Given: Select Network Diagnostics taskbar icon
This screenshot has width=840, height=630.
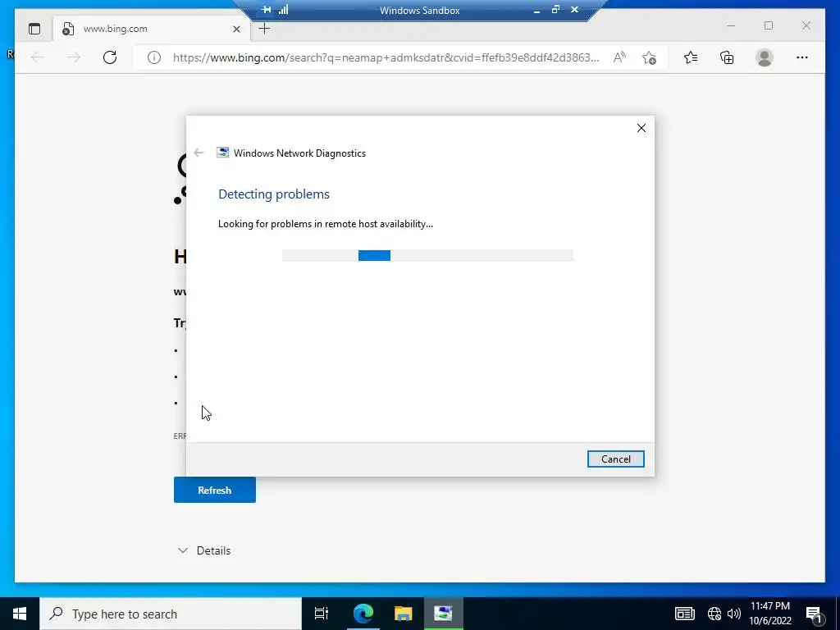Looking at the screenshot, I should pos(444,614).
